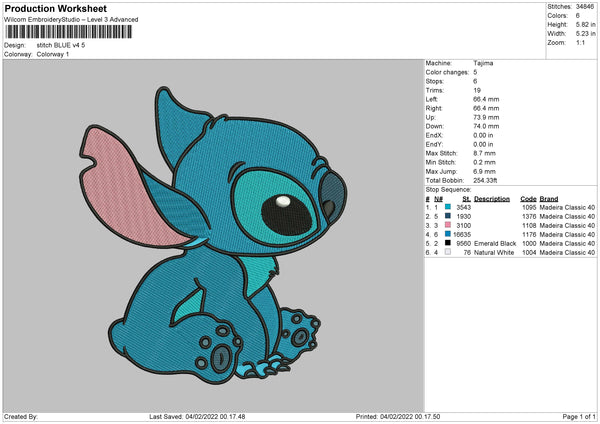600x424 pixels.
Task: Click the Code column header
Action: (x=528, y=198)
